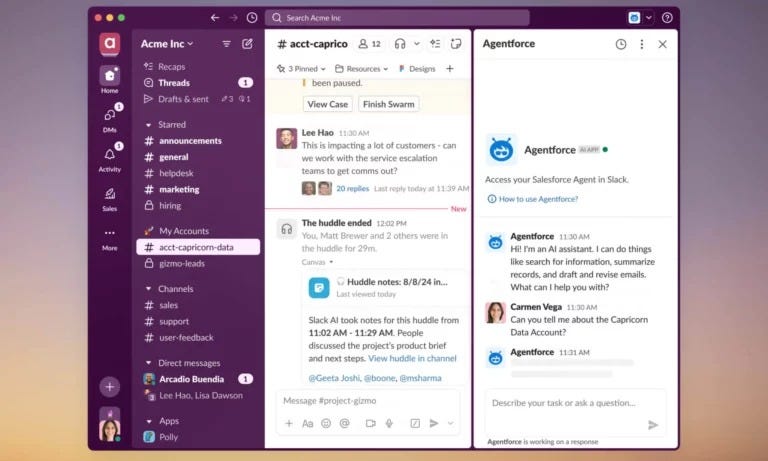Image resolution: width=768 pixels, height=461 pixels.
Task: Send the channel message
Action: [433, 423]
